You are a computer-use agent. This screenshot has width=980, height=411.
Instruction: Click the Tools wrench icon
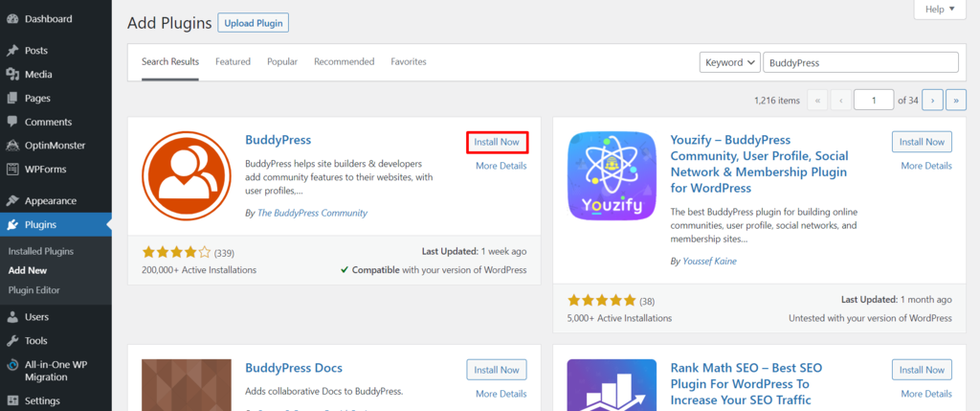(11, 341)
